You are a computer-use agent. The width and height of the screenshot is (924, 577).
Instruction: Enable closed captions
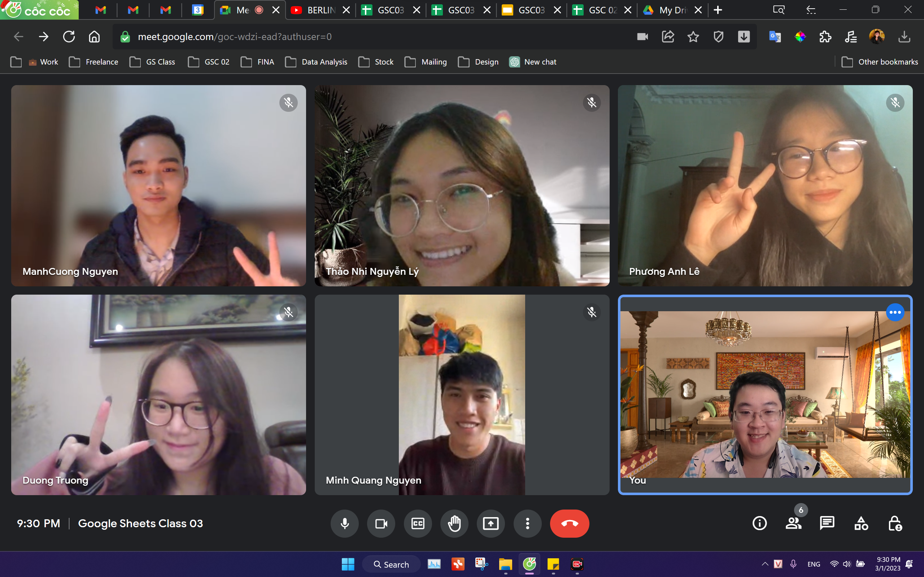(418, 523)
